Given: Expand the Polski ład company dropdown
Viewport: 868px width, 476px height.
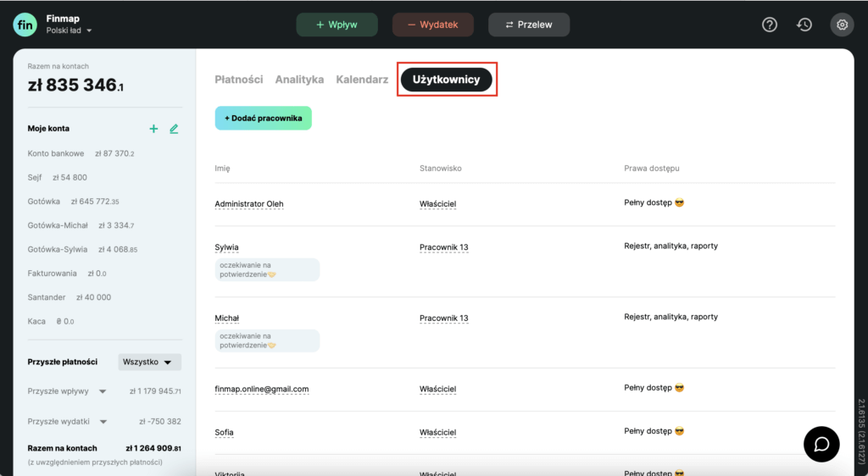Looking at the screenshot, I should tap(70, 30).
